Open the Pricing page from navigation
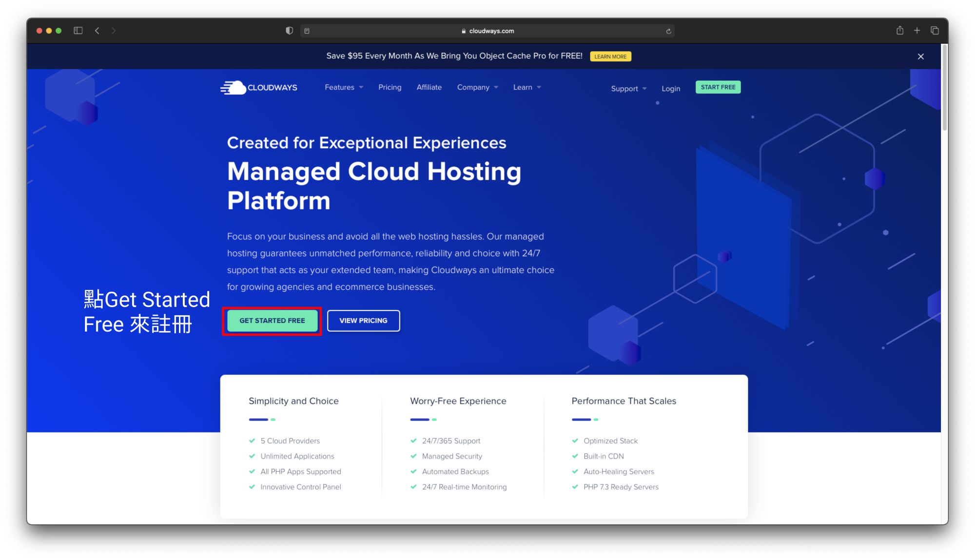 390,87
